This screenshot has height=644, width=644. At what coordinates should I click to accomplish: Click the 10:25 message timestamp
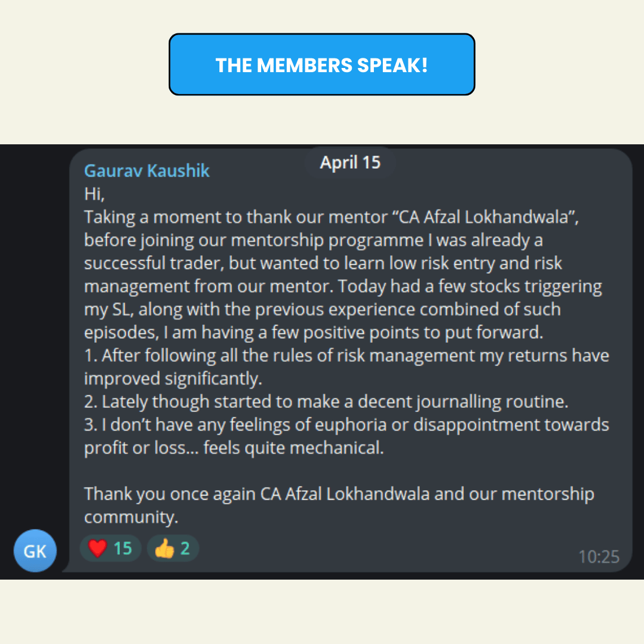click(x=599, y=557)
